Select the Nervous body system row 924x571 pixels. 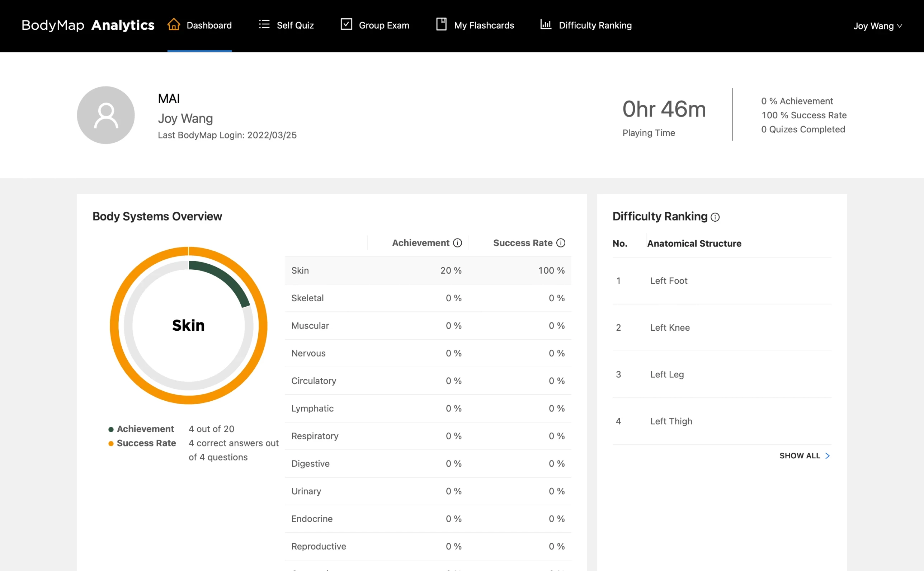428,353
